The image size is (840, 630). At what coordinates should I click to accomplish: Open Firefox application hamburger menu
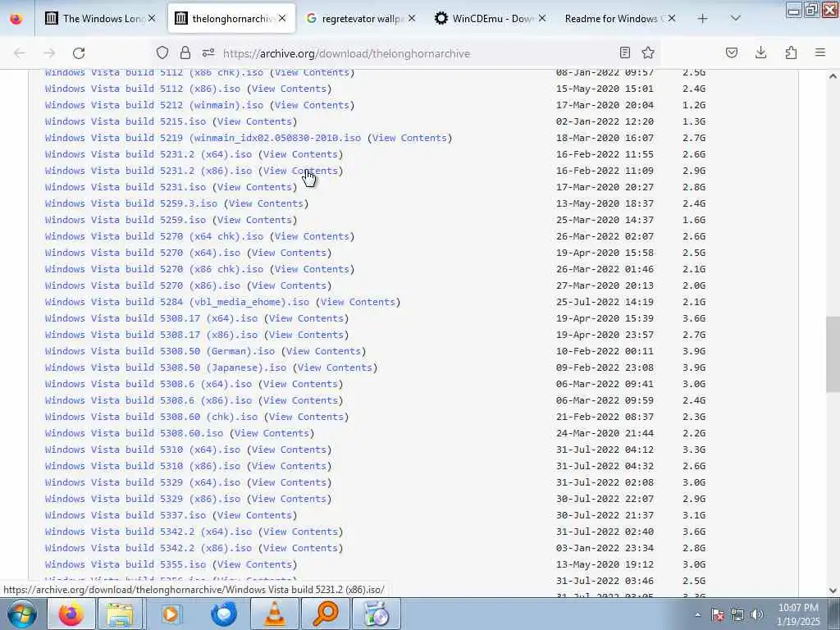[x=820, y=52]
